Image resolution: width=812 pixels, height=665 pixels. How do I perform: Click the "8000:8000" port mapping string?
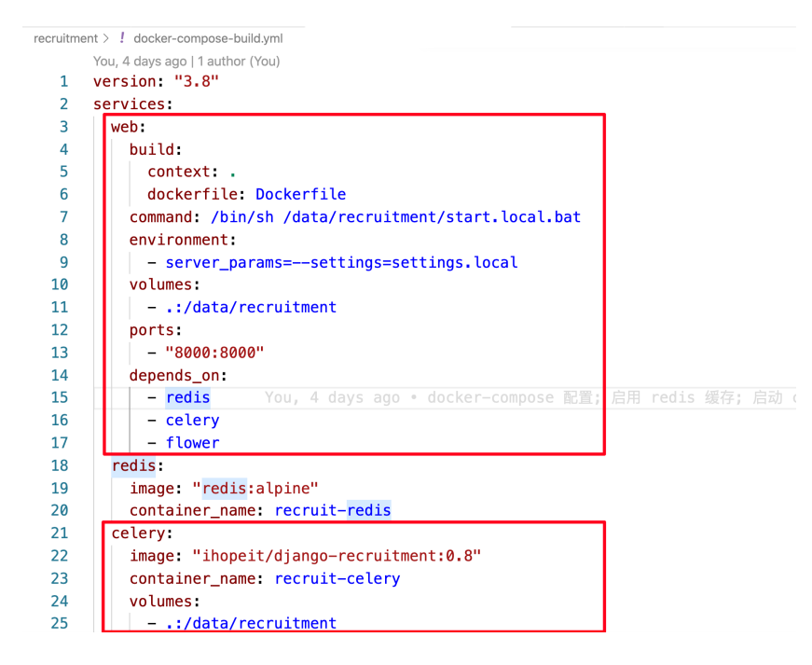pyautogui.click(x=215, y=352)
